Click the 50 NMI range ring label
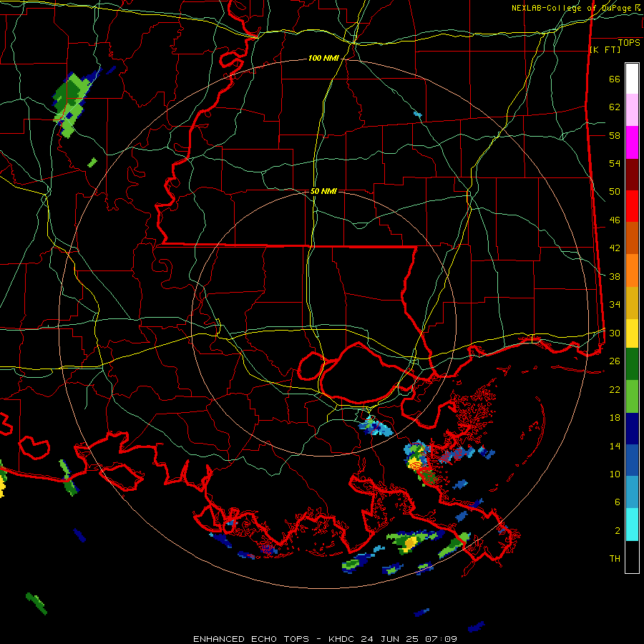 (323, 191)
